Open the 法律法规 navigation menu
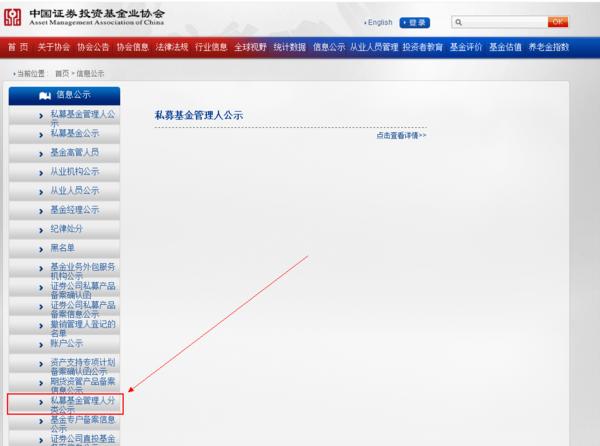The image size is (600, 446). (172, 47)
